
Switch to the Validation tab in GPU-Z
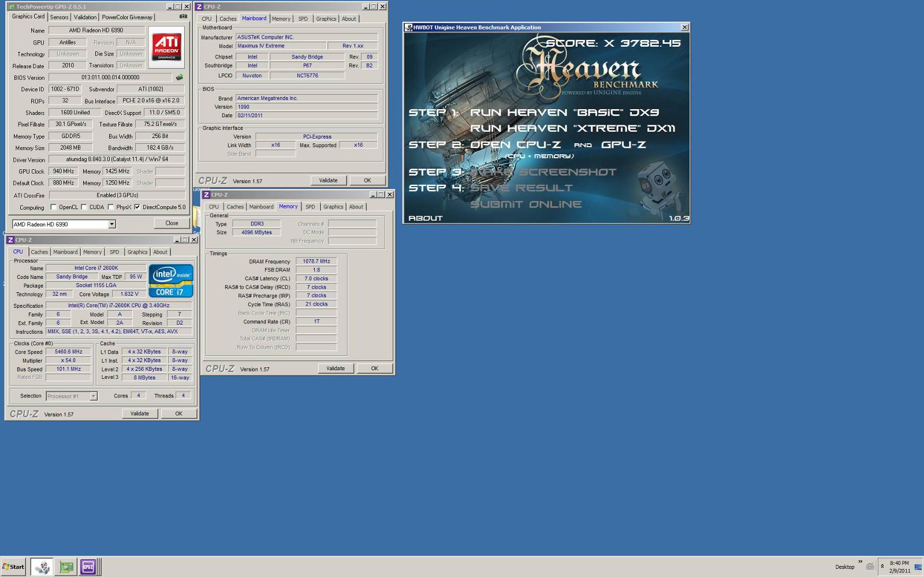(x=85, y=17)
